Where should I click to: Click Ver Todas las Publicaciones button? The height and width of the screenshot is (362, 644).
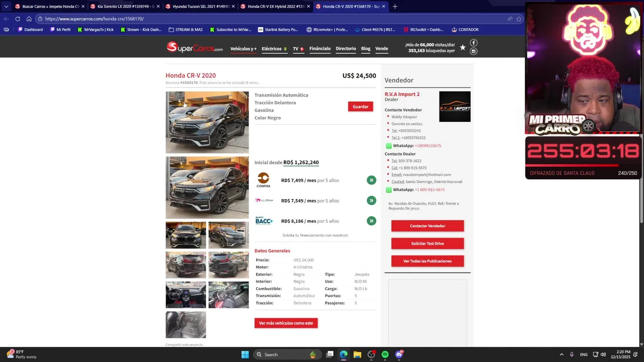pyautogui.click(x=428, y=261)
